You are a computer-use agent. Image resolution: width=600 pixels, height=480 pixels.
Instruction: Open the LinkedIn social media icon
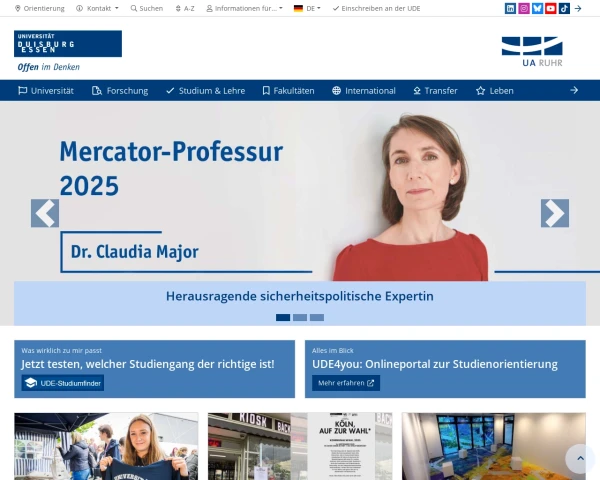511,8
